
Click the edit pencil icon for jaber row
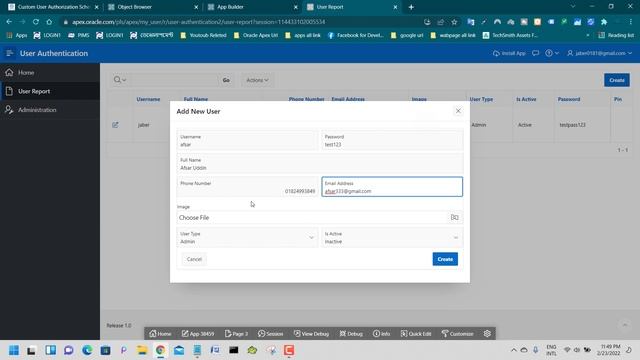point(115,125)
